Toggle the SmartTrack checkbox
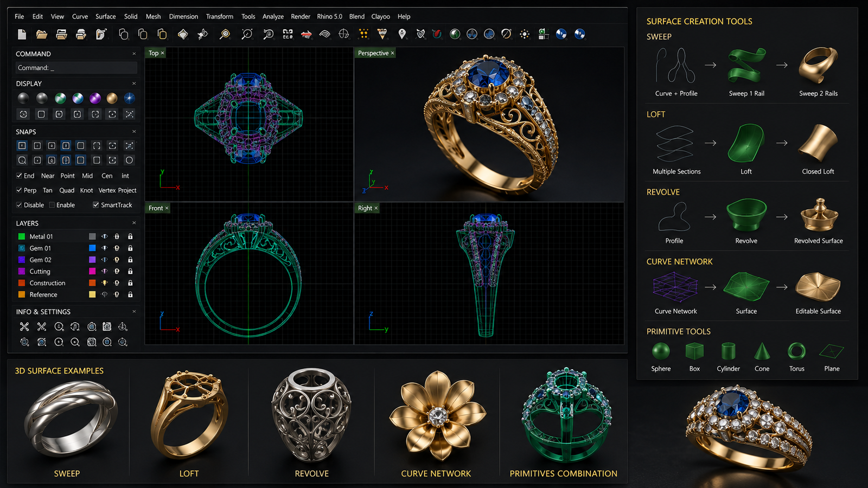868x488 pixels. coord(96,205)
